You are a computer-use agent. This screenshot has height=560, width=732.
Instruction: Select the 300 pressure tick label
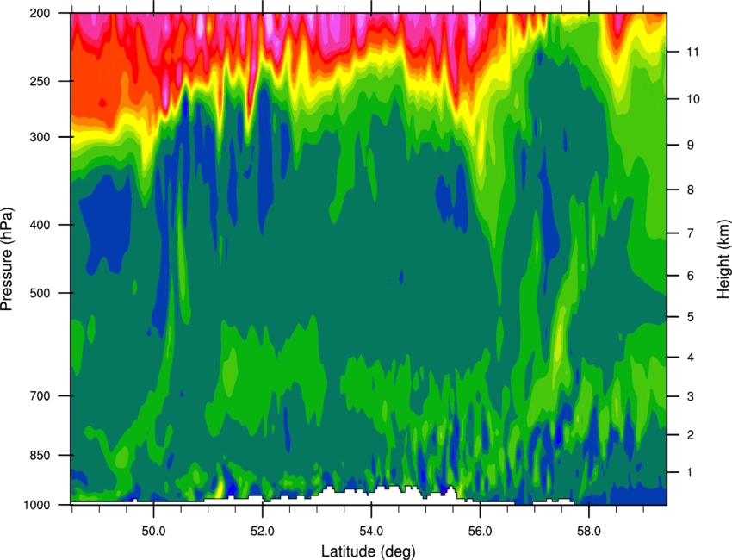click(x=40, y=137)
